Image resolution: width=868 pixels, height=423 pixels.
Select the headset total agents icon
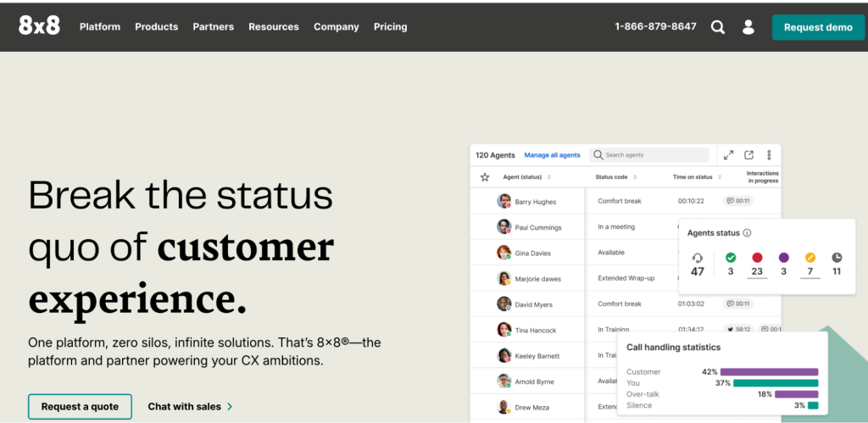[x=698, y=258]
